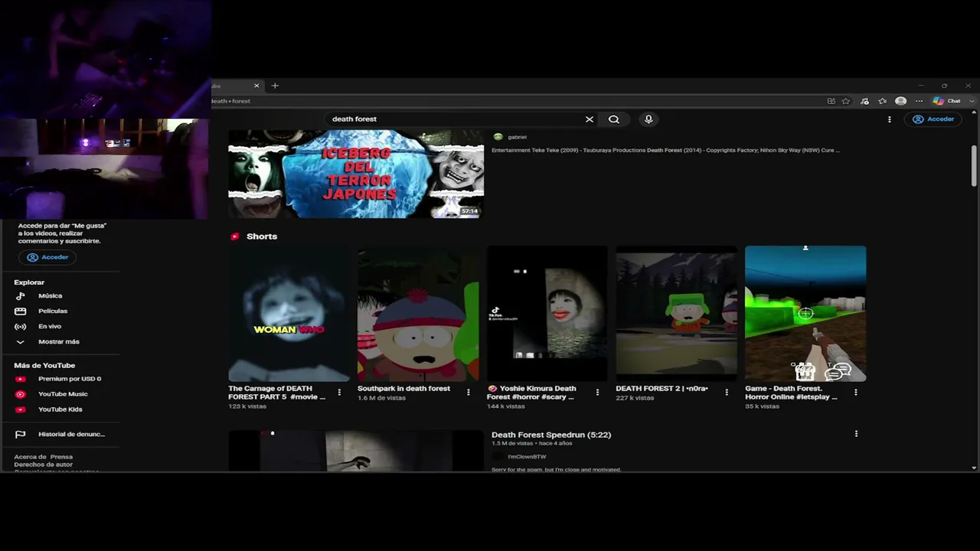980x551 pixels.
Task: Click the YouTube Kids icon
Action: pos(21,409)
